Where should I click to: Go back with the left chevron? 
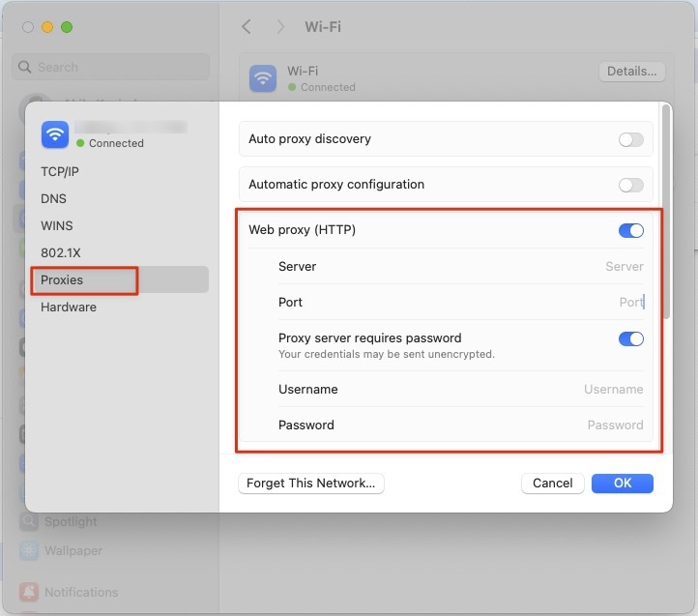[247, 27]
